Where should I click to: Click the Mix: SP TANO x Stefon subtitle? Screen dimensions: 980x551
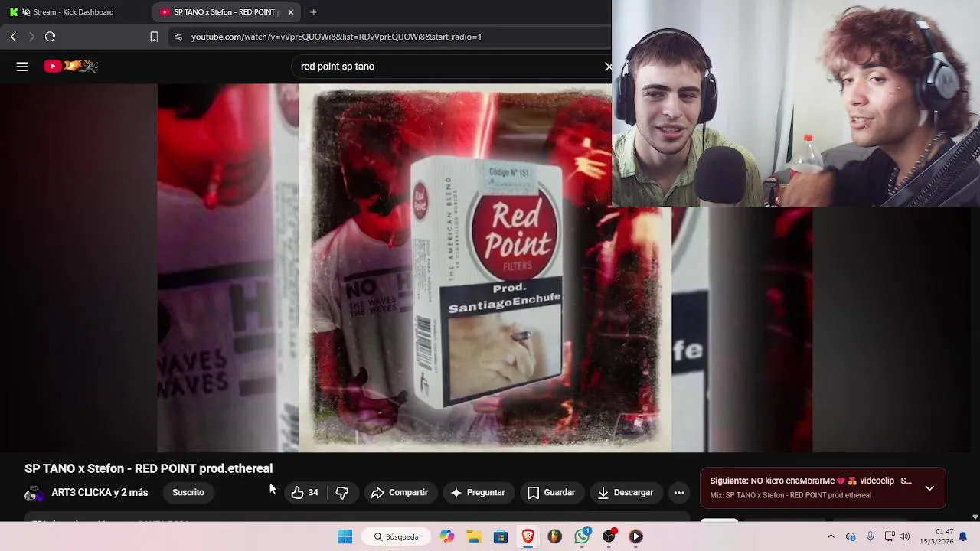click(790, 495)
